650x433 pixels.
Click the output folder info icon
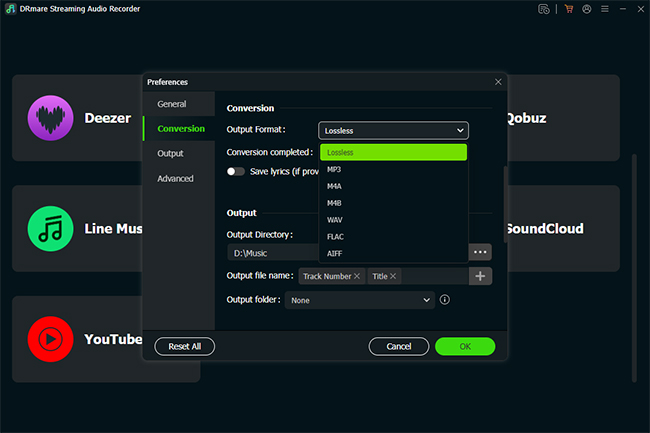click(444, 300)
